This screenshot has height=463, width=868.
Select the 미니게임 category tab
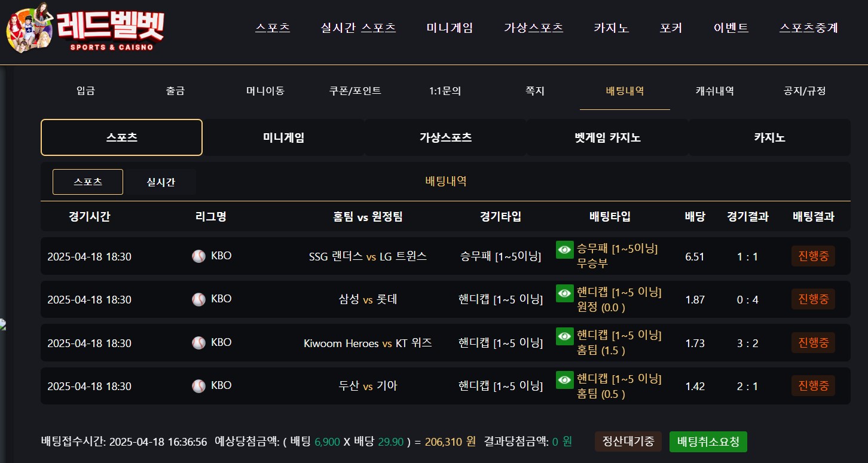pyautogui.click(x=283, y=137)
